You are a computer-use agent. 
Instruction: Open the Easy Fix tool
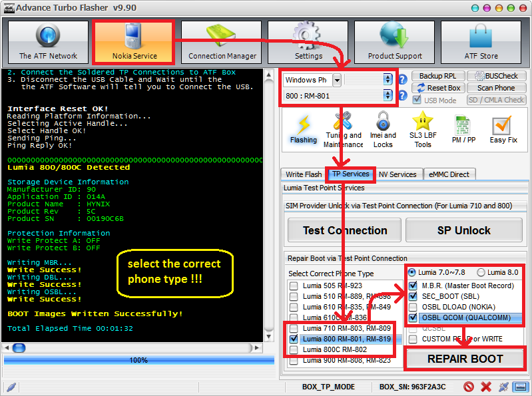coord(503,130)
